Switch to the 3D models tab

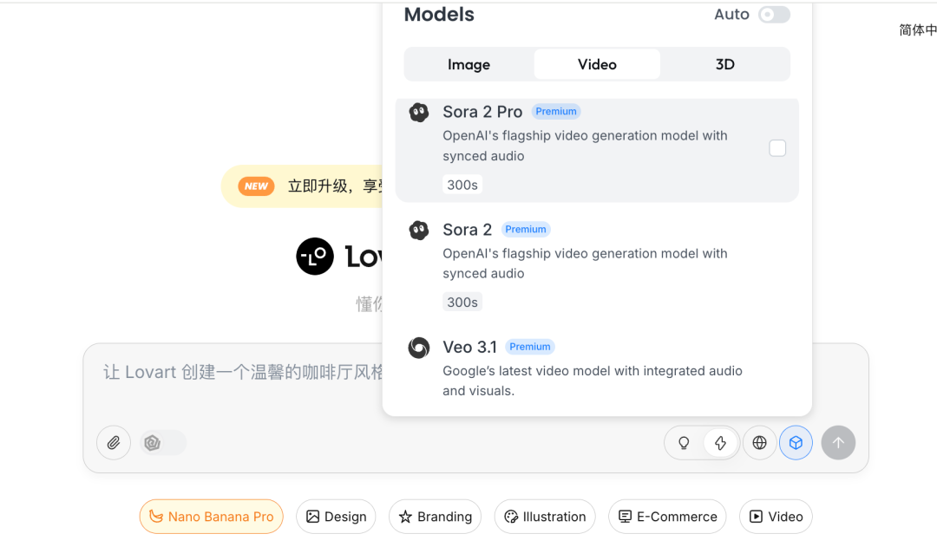pyautogui.click(x=724, y=64)
